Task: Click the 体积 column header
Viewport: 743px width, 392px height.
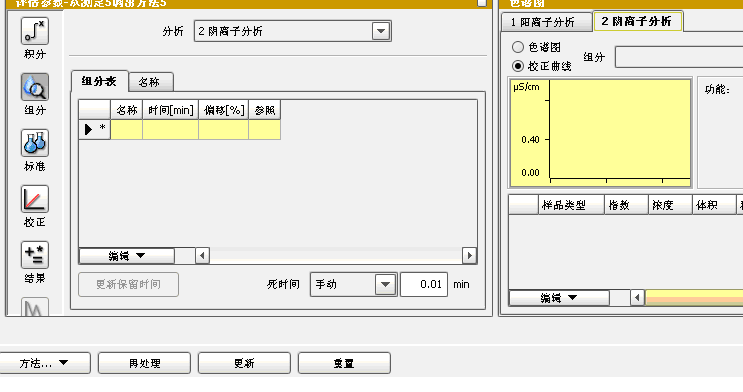Action: coord(714,205)
